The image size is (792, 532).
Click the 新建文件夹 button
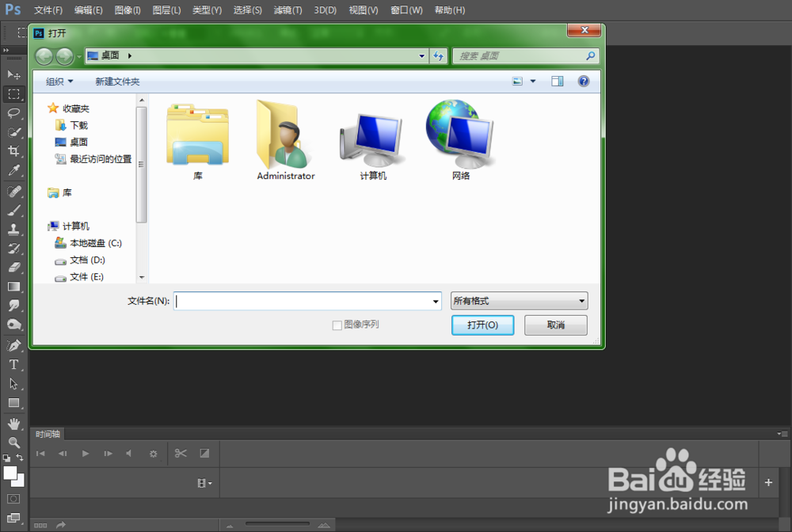(117, 82)
